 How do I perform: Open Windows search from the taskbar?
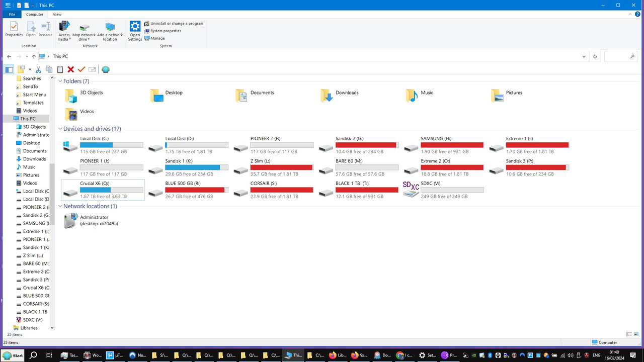(33, 355)
